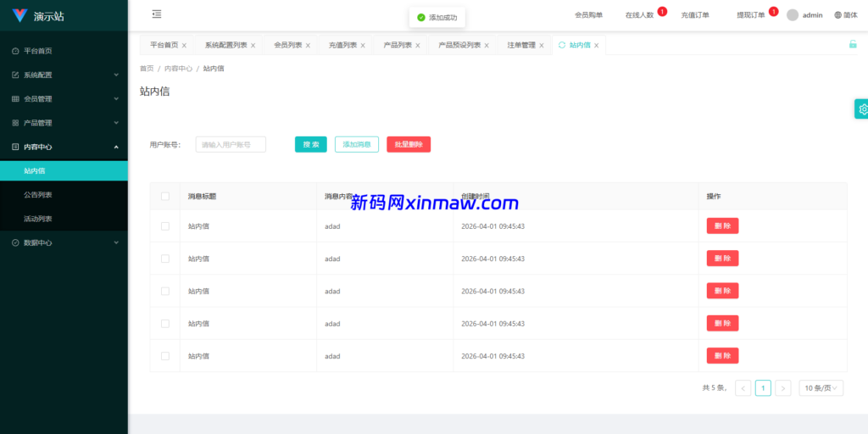
Task: Check the first 站内信 row checkbox
Action: pos(165,225)
